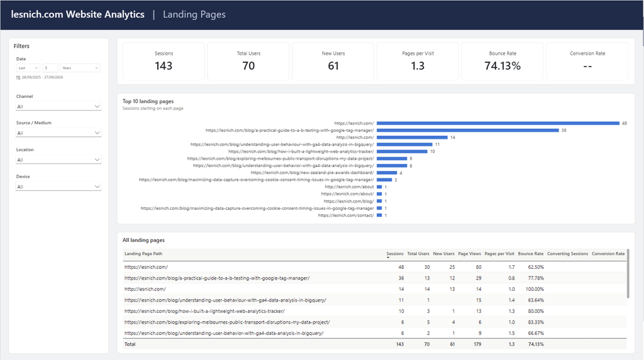644x360 pixels.
Task: Click the Sessions KPI card showing 143
Action: click(x=164, y=61)
